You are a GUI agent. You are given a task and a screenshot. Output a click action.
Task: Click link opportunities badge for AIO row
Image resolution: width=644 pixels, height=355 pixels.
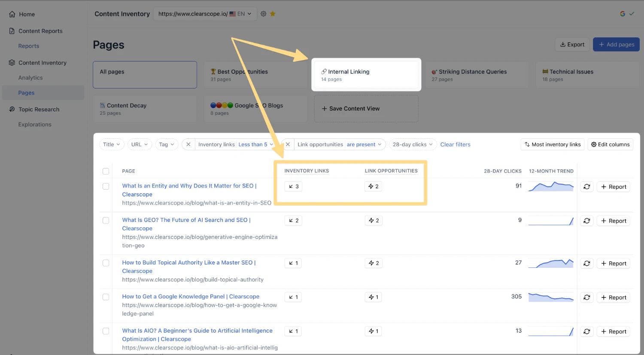coord(373,331)
